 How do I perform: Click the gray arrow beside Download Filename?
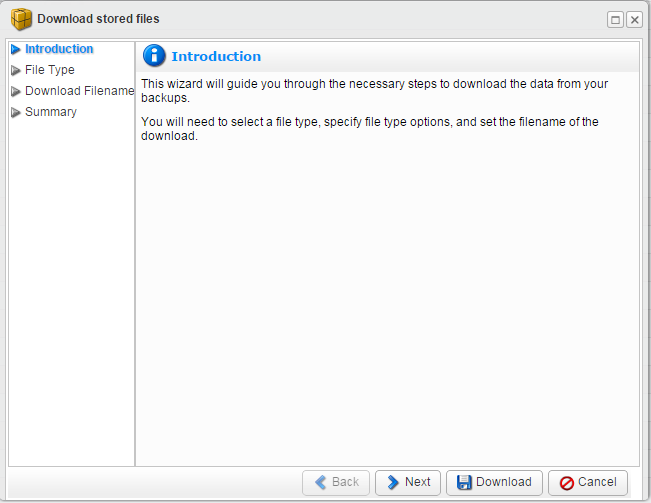(x=16, y=91)
